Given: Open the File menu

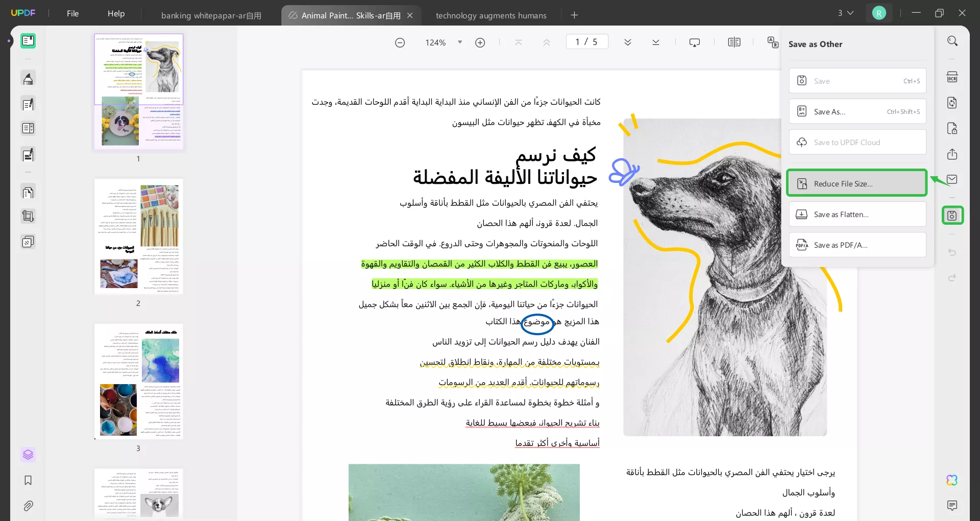Looking at the screenshot, I should [x=72, y=13].
